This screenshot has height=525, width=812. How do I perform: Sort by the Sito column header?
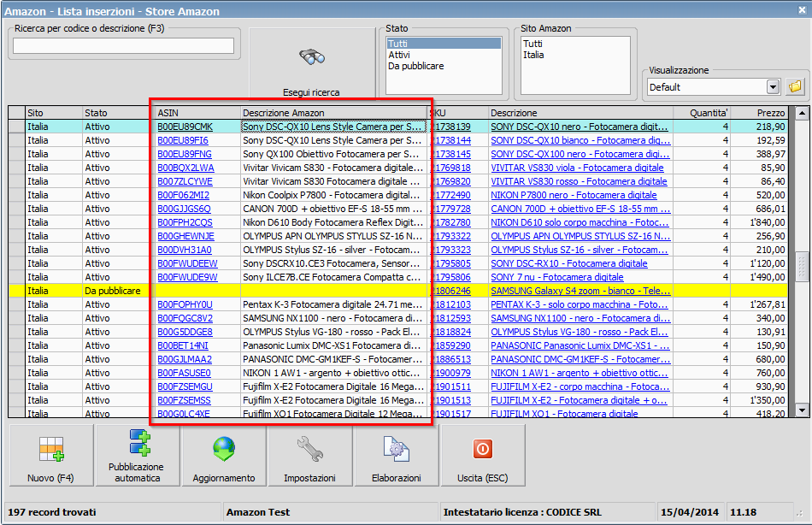coord(54,113)
